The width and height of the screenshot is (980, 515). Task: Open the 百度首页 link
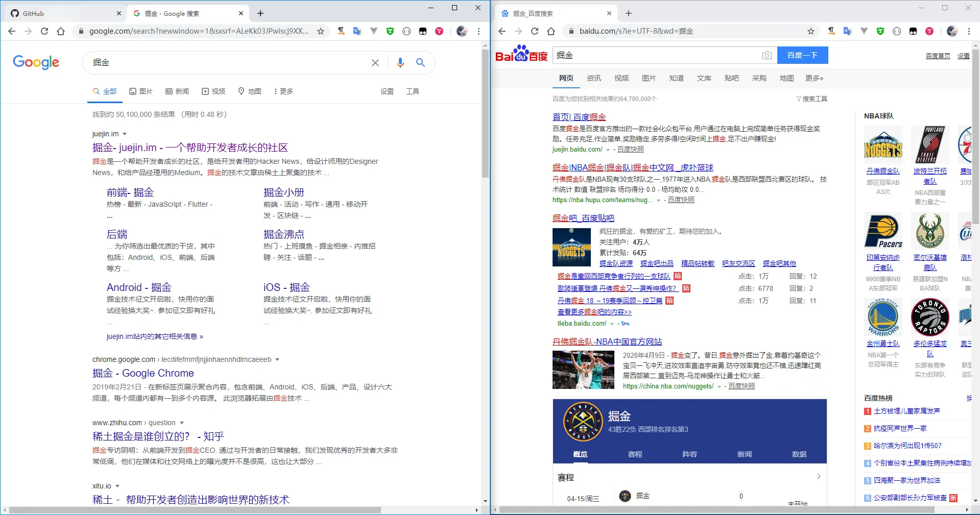coord(938,56)
